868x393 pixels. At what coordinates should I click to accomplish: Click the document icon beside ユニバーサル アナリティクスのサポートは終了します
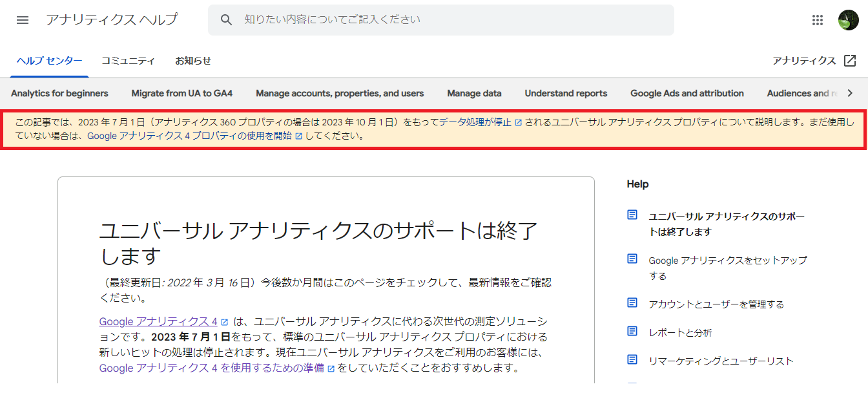(x=632, y=215)
